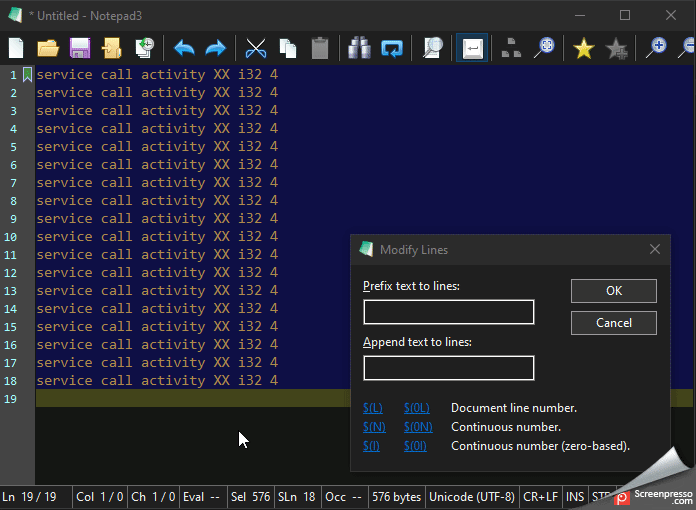696x510 pixels.
Task: Minimize the Notepad3 window
Action: pos(580,16)
